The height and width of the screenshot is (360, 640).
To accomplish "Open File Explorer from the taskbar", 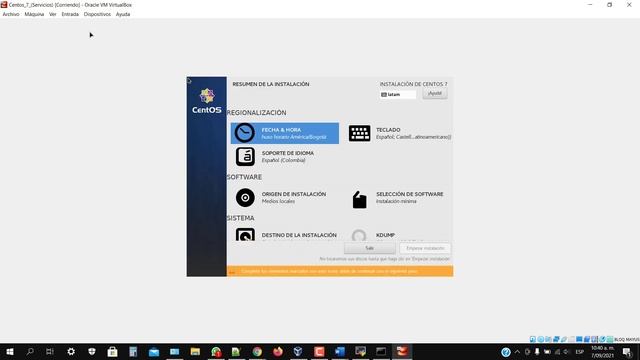I will pos(195,351).
